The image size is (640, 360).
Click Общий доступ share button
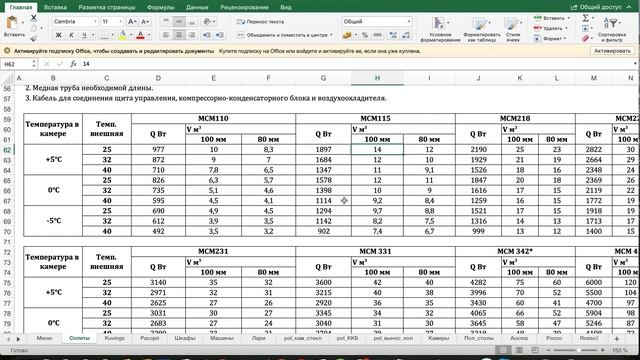point(596,7)
